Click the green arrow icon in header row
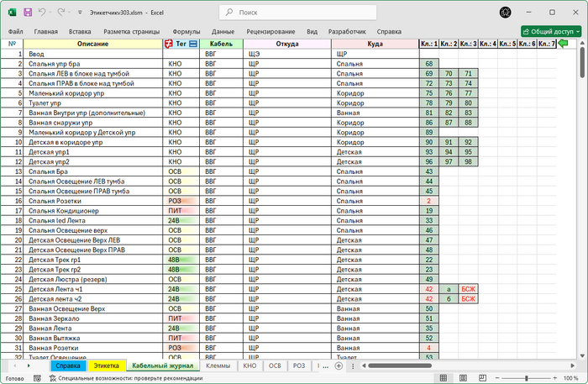Viewport: 588px width, 384px height. (563, 43)
